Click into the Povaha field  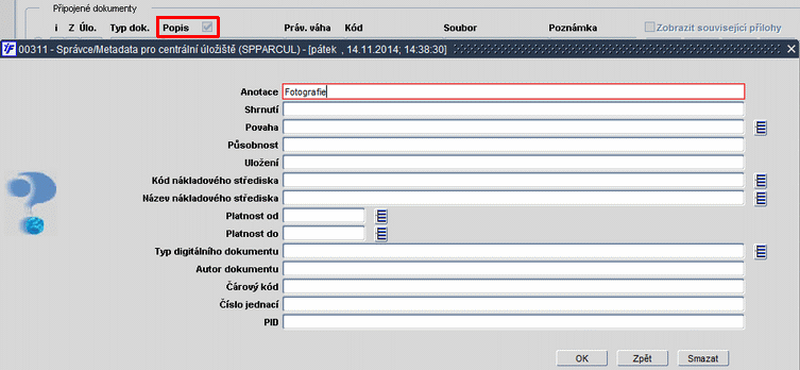(x=513, y=127)
